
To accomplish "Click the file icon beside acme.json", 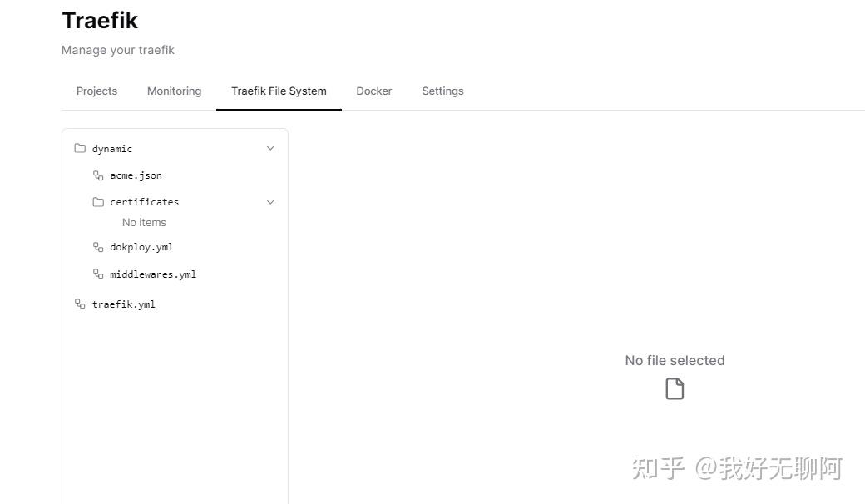I will pos(97,175).
